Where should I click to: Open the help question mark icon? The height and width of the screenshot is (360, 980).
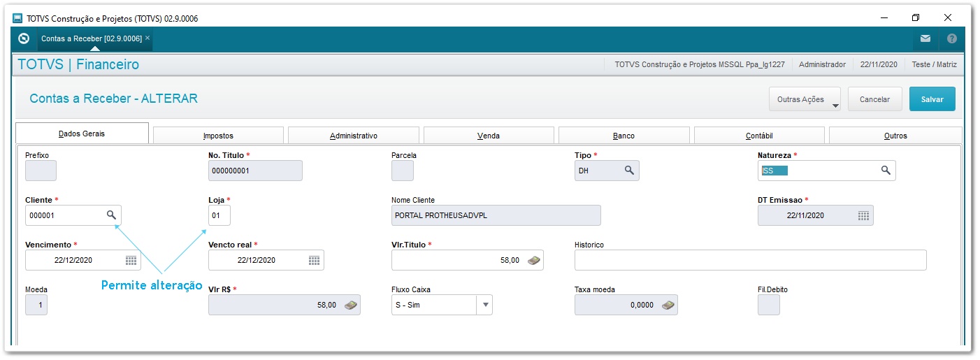coord(951,38)
